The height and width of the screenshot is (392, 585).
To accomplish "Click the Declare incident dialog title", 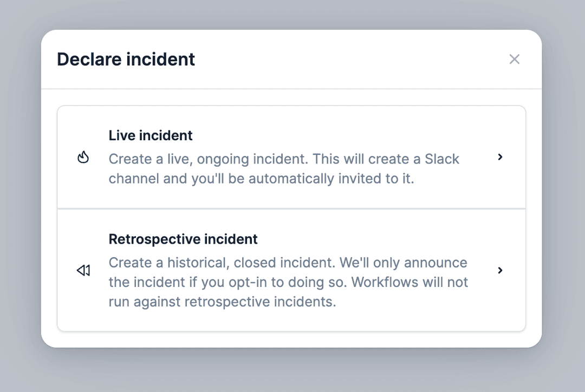I will [126, 59].
